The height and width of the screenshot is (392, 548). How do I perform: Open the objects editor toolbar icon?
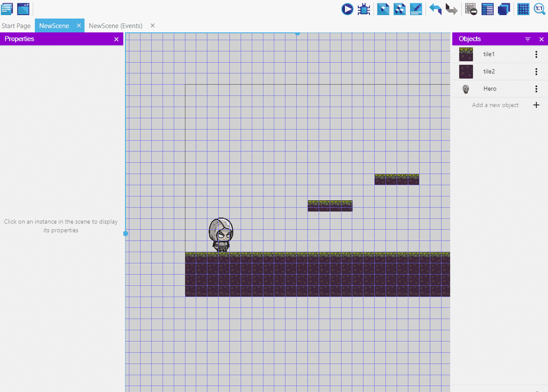click(x=383, y=9)
